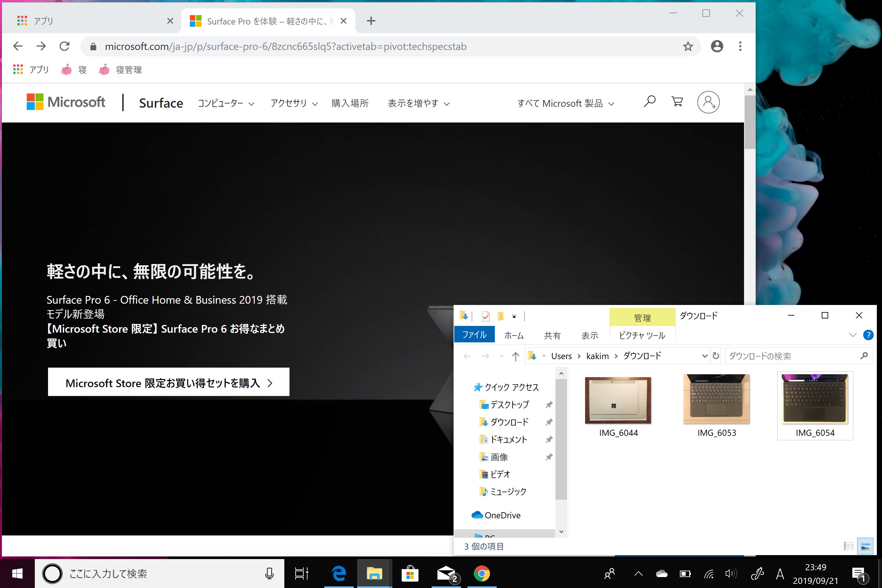882x588 pixels.
Task: Click Microsoft Store 限定お買い得セットを購入 button
Action: click(x=169, y=382)
